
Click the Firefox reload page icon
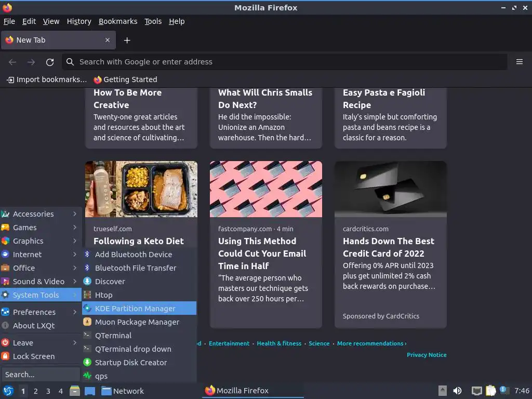point(50,62)
